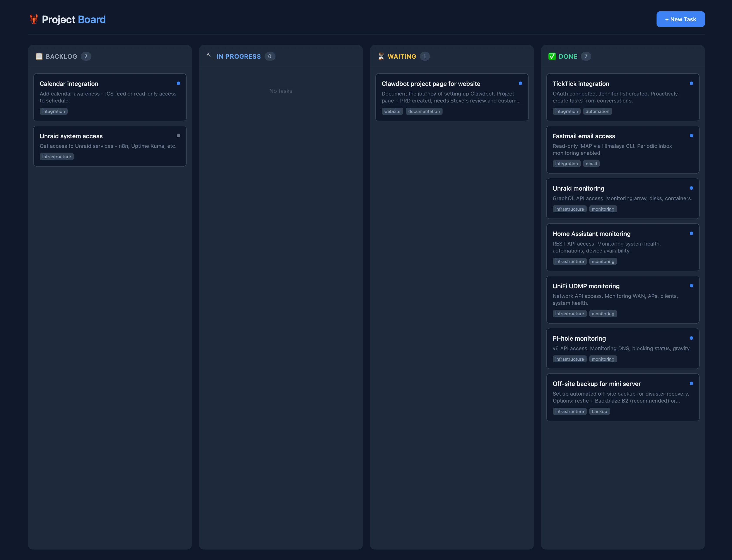
Task: Open the Calendar integration task card
Action: coord(110,97)
